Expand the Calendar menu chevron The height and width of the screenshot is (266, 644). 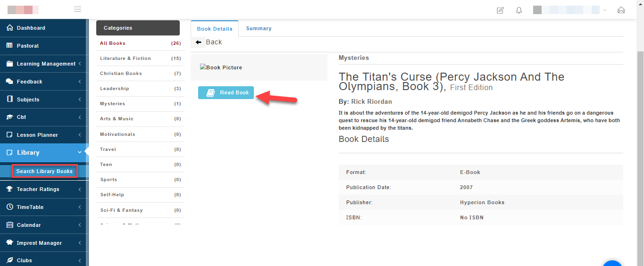(80, 225)
